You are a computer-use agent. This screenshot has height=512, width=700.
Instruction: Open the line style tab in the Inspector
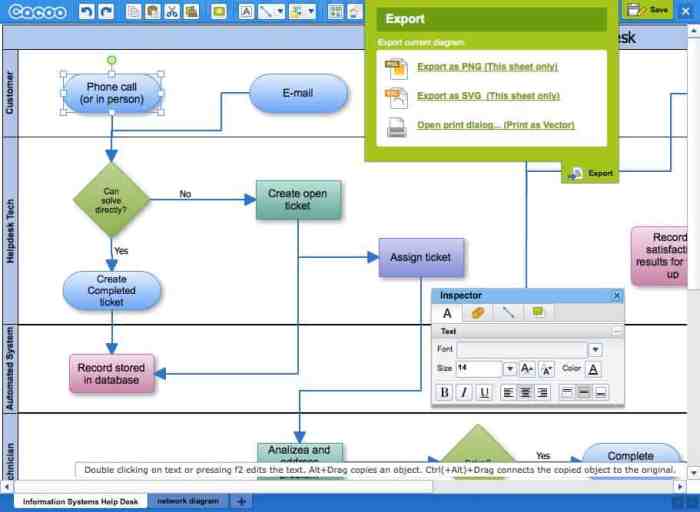pos(508,313)
